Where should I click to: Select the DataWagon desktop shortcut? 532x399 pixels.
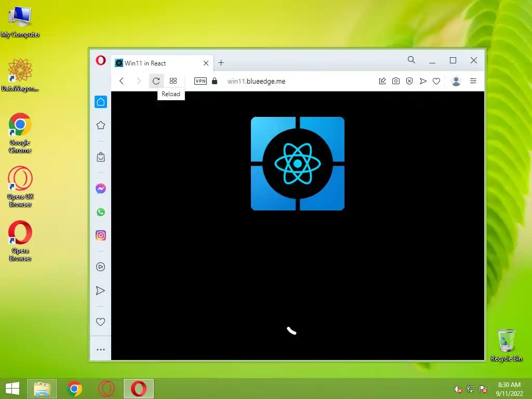(20, 75)
